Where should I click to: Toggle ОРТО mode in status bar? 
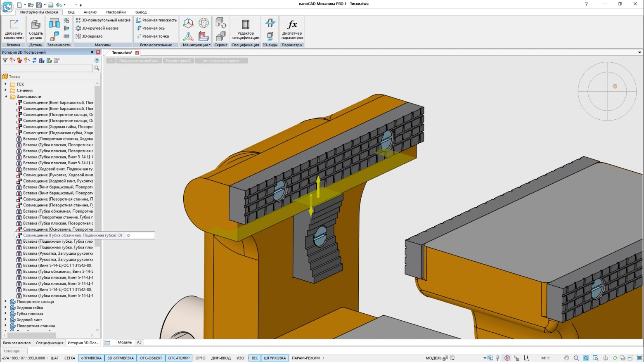[200, 358]
